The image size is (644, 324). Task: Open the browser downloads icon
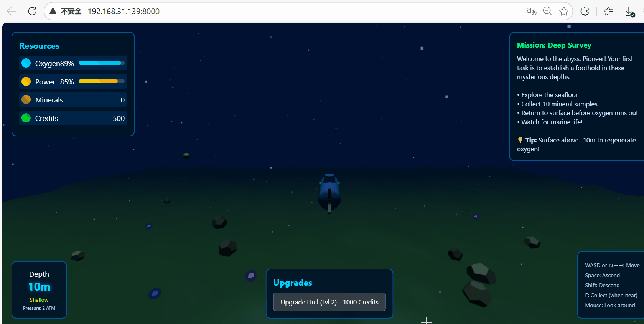pos(630,12)
